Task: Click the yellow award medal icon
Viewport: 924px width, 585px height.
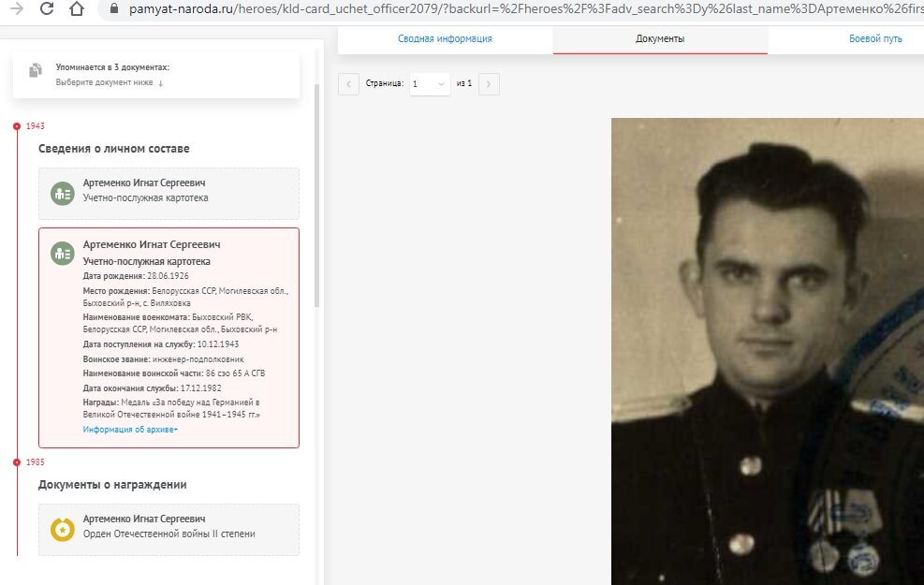Action: pos(63,529)
